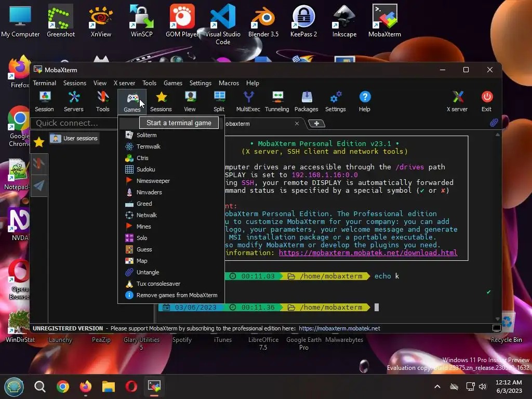This screenshot has height=399, width=532.
Task: Click the Quick connect input field
Action: coord(74,123)
